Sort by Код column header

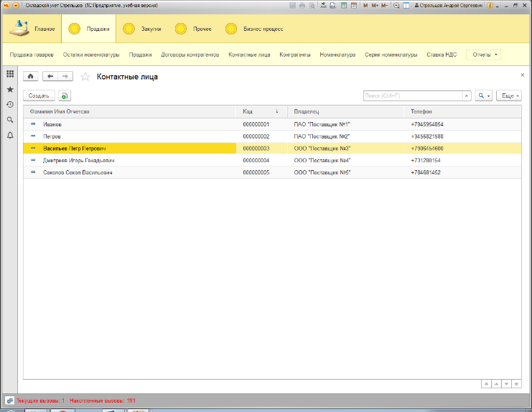click(261, 111)
